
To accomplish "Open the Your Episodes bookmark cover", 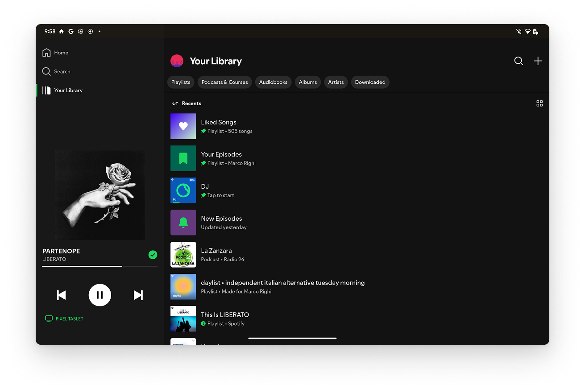I will 183,158.
